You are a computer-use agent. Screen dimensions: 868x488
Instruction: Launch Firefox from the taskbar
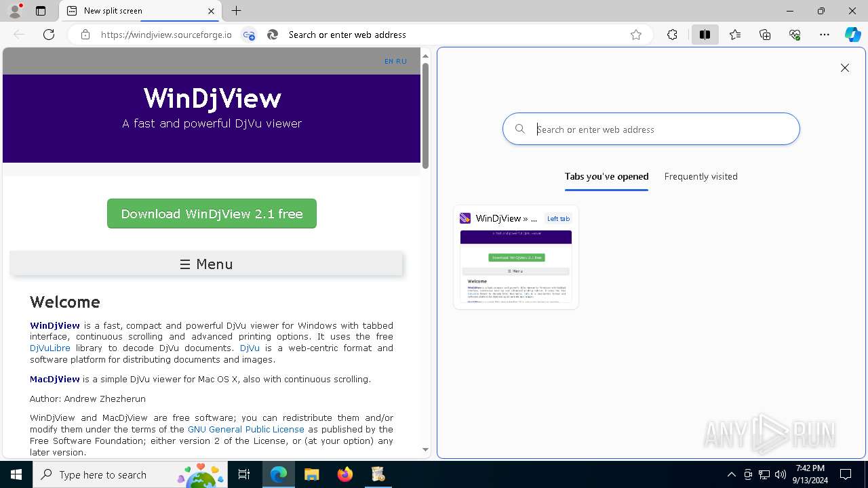345,474
